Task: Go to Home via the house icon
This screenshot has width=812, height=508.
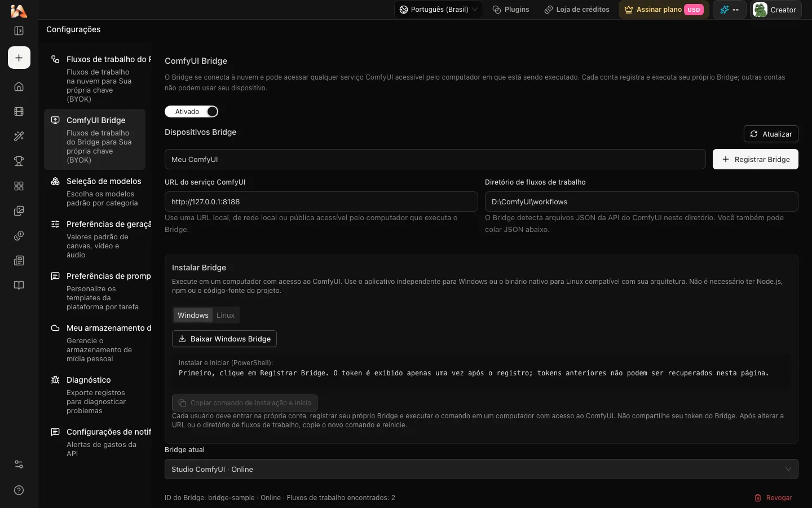Action: 19,86
